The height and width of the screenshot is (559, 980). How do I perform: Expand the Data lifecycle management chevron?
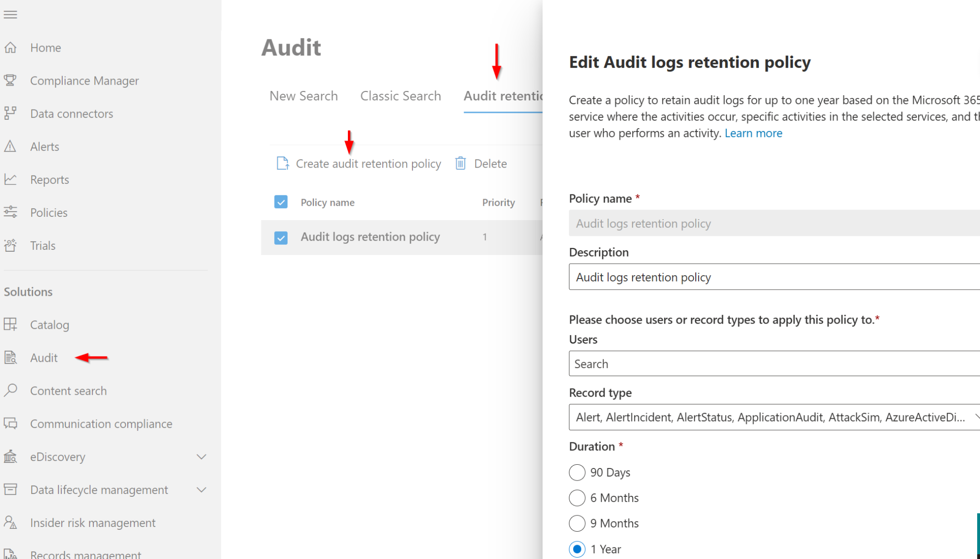click(x=201, y=490)
